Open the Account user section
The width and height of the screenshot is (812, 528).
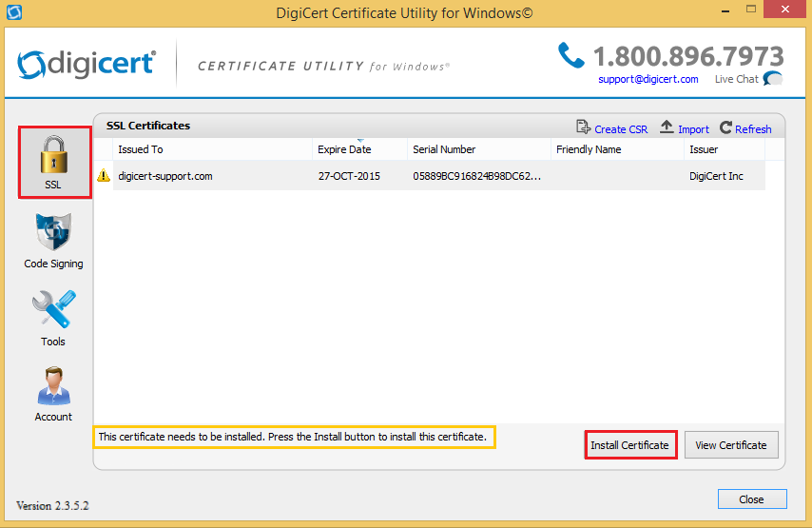[x=53, y=394]
